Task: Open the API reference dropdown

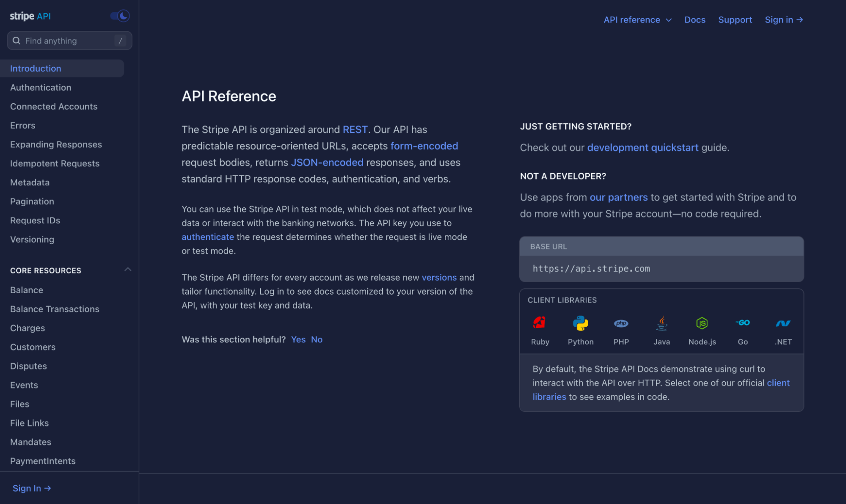Action: click(x=637, y=19)
